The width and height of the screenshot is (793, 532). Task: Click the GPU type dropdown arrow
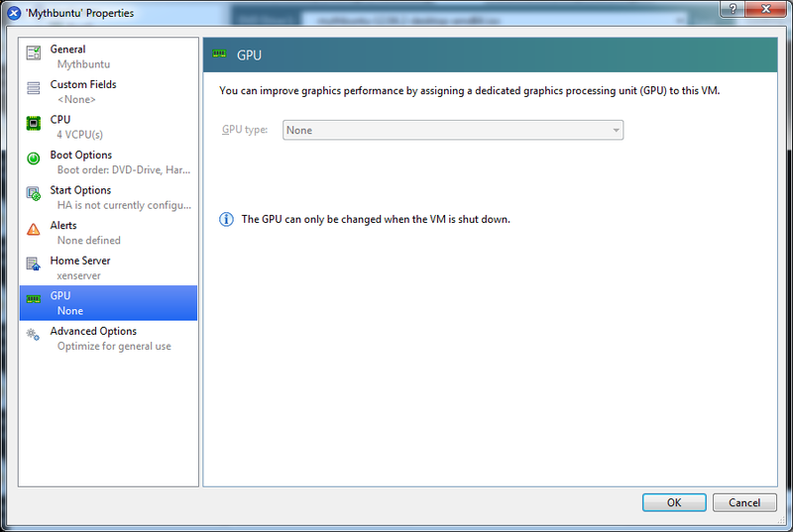pos(616,130)
